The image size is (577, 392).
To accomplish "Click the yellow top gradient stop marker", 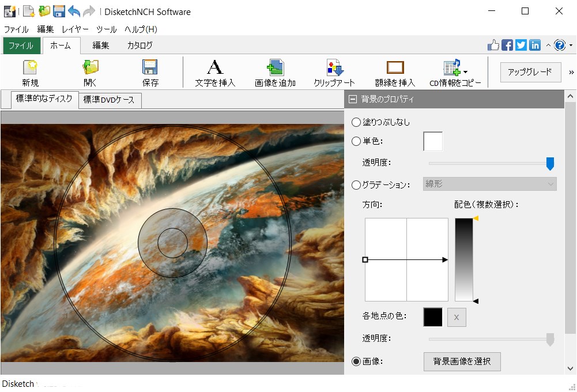I will (x=476, y=218).
